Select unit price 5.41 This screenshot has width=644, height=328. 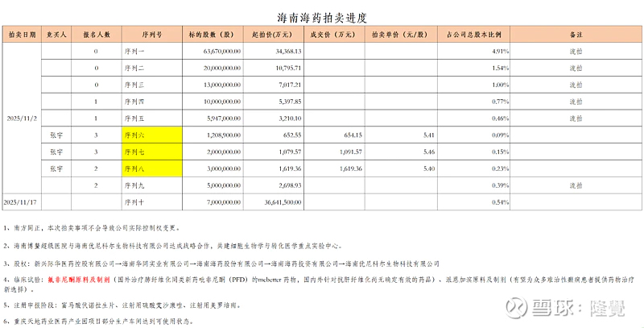430,135
